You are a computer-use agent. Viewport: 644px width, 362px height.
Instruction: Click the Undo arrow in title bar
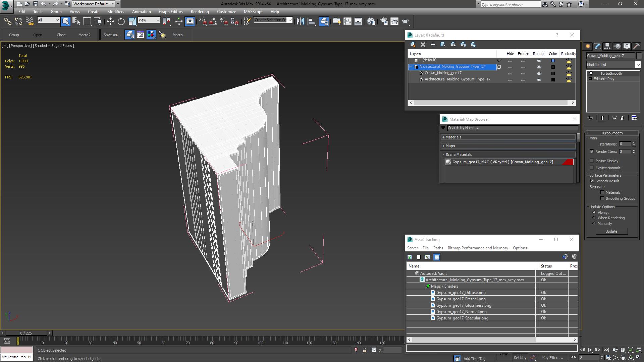point(43,4)
